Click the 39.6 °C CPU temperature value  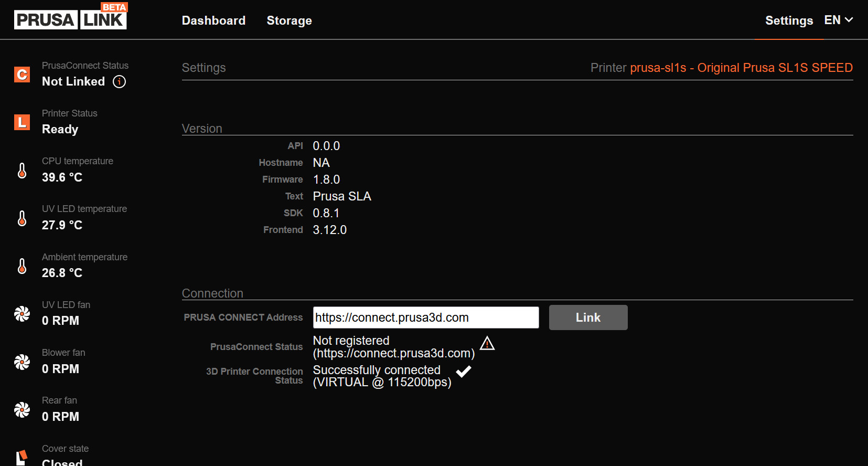coord(62,177)
